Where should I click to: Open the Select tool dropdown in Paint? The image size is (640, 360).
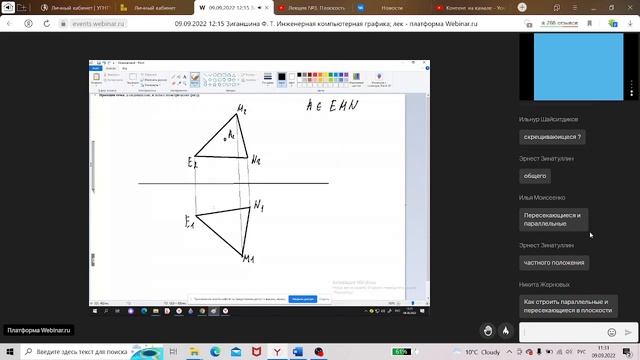click(133, 79)
